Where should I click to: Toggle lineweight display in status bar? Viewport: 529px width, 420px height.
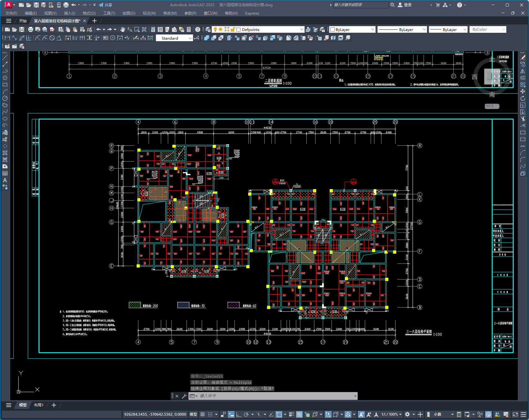[x=292, y=414]
